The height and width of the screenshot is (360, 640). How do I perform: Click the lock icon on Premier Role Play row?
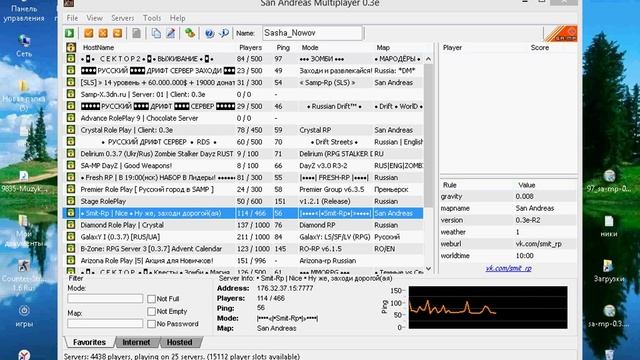pos(71,189)
